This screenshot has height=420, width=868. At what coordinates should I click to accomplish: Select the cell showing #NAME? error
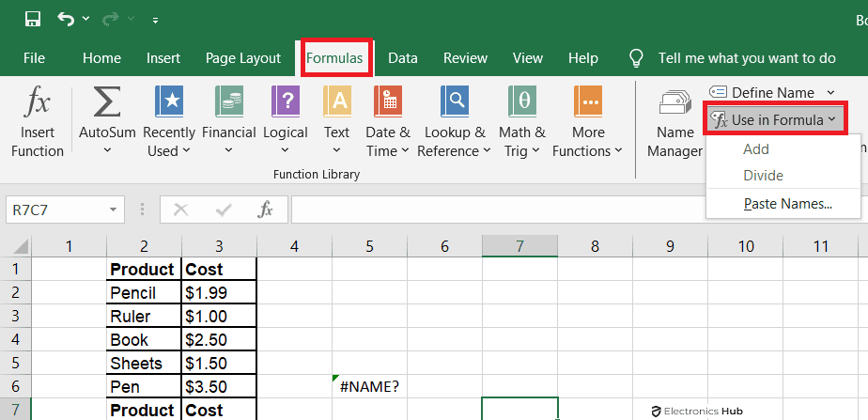369,386
